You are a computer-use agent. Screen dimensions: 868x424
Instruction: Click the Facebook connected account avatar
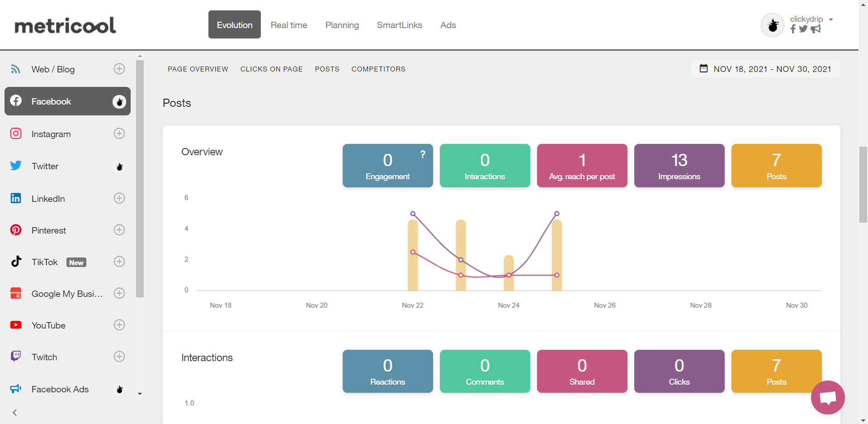click(119, 102)
